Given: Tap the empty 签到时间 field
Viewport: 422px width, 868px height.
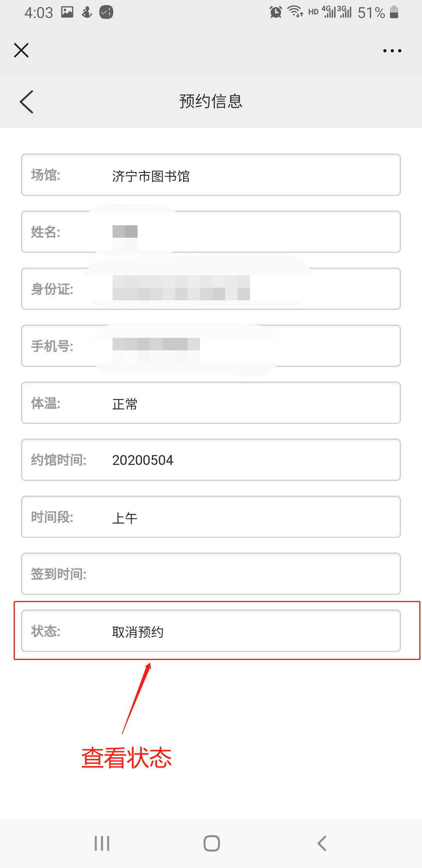Looking at the screenshot, I should 211,574.
